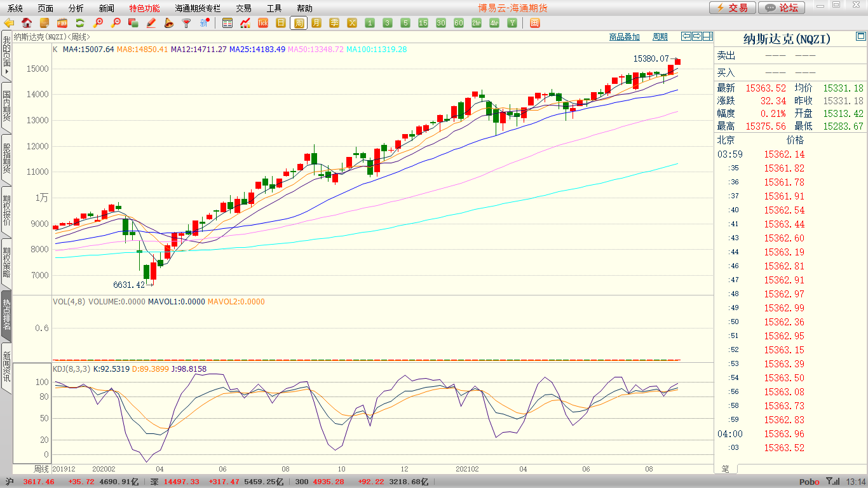The image size is (868, 488).
Task: Switch to quarterly (季) chart period
Action: click(334, 23)
